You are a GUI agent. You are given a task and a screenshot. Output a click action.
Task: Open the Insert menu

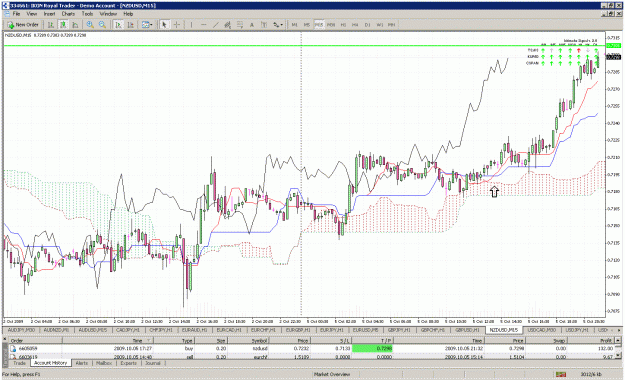(49, 14)
